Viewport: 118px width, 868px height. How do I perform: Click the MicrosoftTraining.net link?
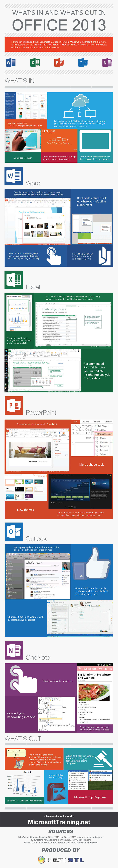click(59, 822)
